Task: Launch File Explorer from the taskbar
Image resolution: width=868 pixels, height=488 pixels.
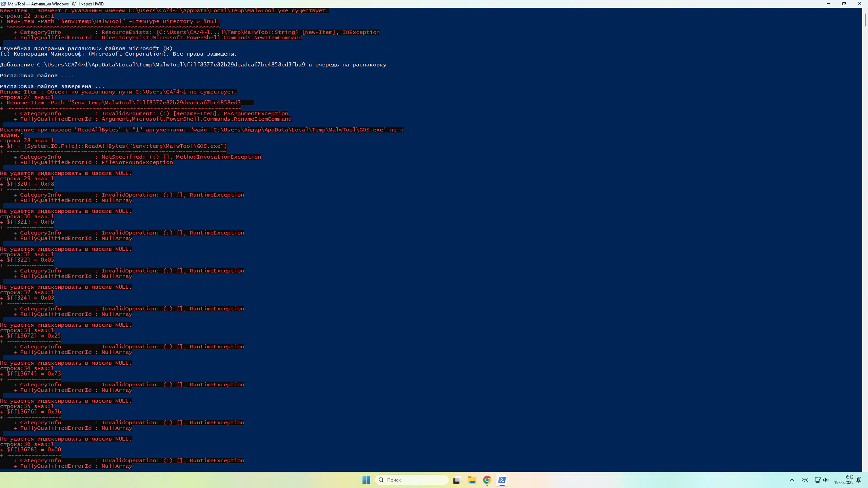Action: [472, 480]
